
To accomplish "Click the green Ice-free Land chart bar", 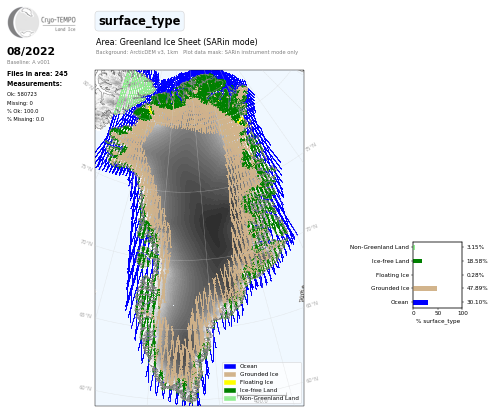I will pos(418,261).
